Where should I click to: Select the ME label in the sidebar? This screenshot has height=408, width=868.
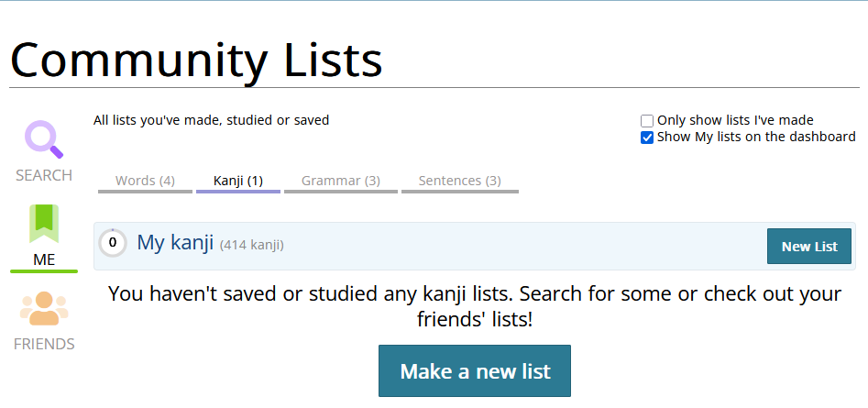[x=44, y=259]
